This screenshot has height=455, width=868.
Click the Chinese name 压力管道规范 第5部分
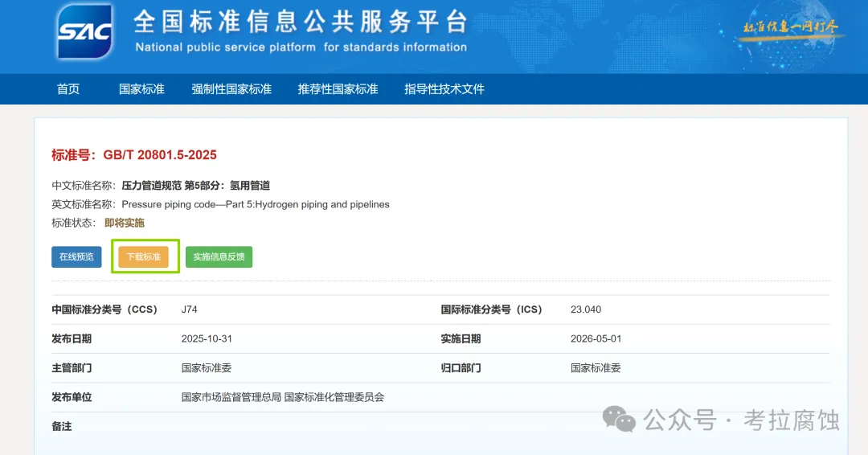tap(195, 186)
